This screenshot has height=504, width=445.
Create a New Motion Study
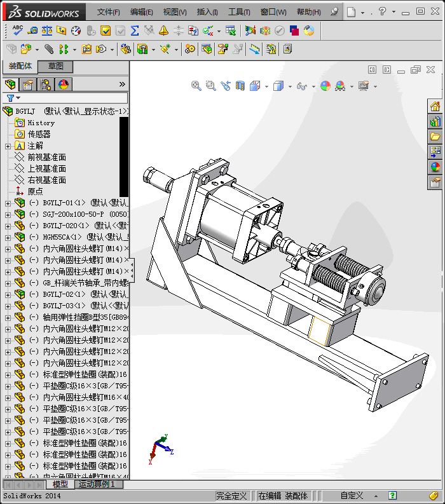(x=190, y=49)
